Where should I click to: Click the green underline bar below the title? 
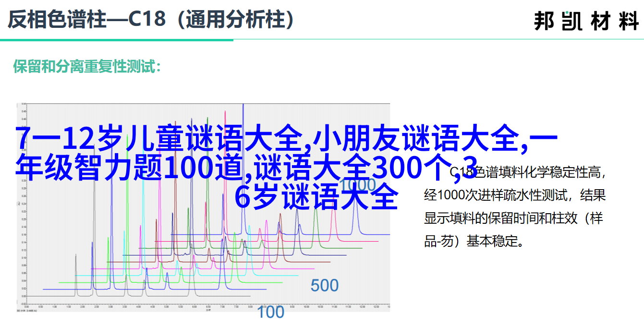pyautogui.click(x=116, y=40)
